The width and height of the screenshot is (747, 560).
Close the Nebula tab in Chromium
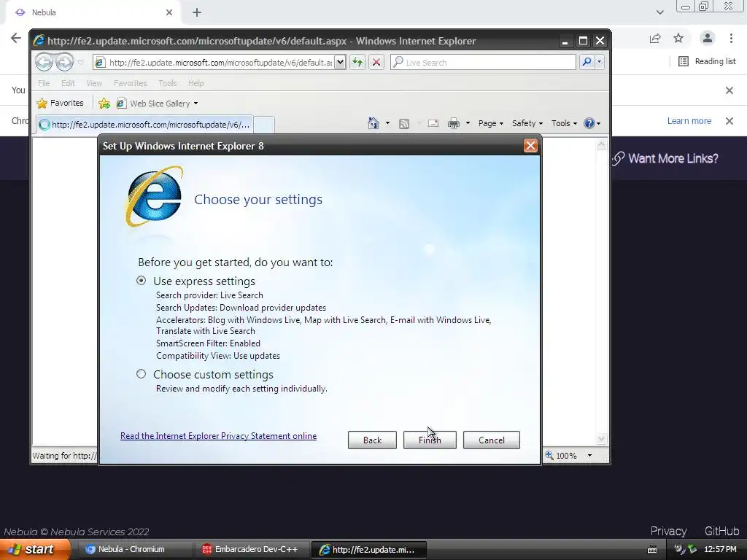click(x=169, y=12)
